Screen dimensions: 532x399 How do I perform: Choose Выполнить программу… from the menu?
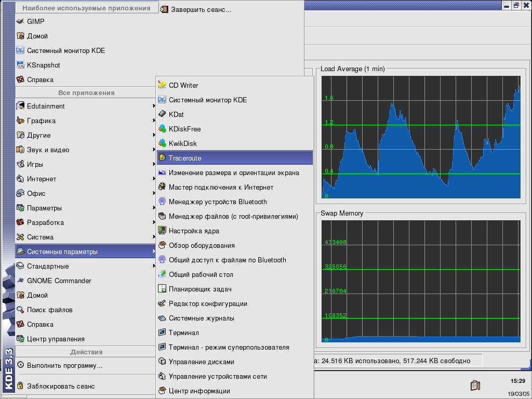[86, 365]
